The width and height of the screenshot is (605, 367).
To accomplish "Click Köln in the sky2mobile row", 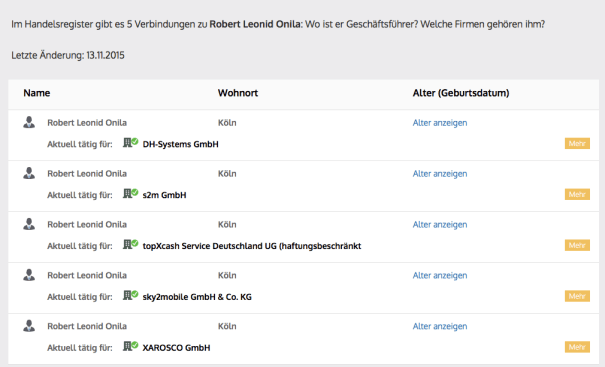I will [227, 276].
